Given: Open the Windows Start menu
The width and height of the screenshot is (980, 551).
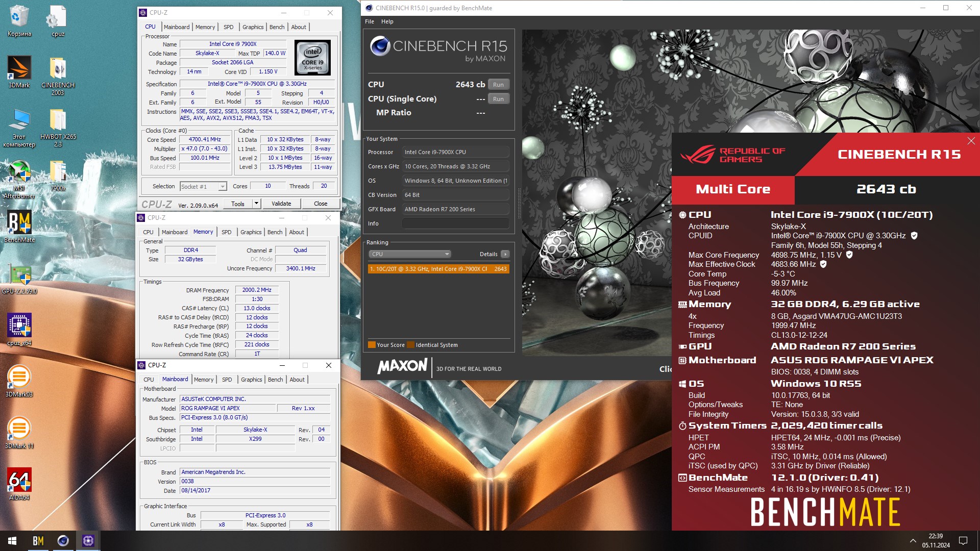Looking at the screenshot, I should [x=12, y=541].
